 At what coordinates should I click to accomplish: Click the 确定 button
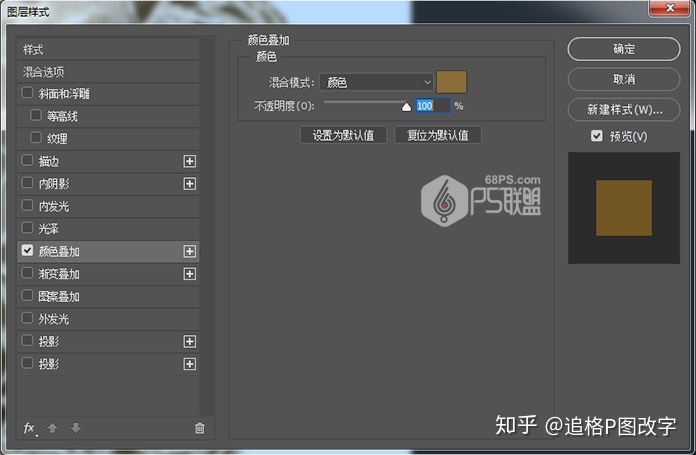624,49
